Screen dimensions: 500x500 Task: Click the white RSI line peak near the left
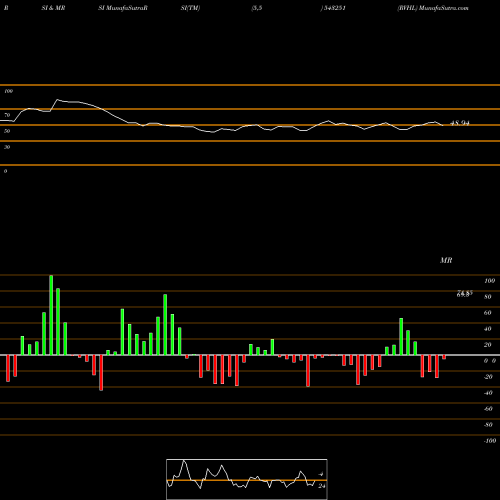[57, 99]
